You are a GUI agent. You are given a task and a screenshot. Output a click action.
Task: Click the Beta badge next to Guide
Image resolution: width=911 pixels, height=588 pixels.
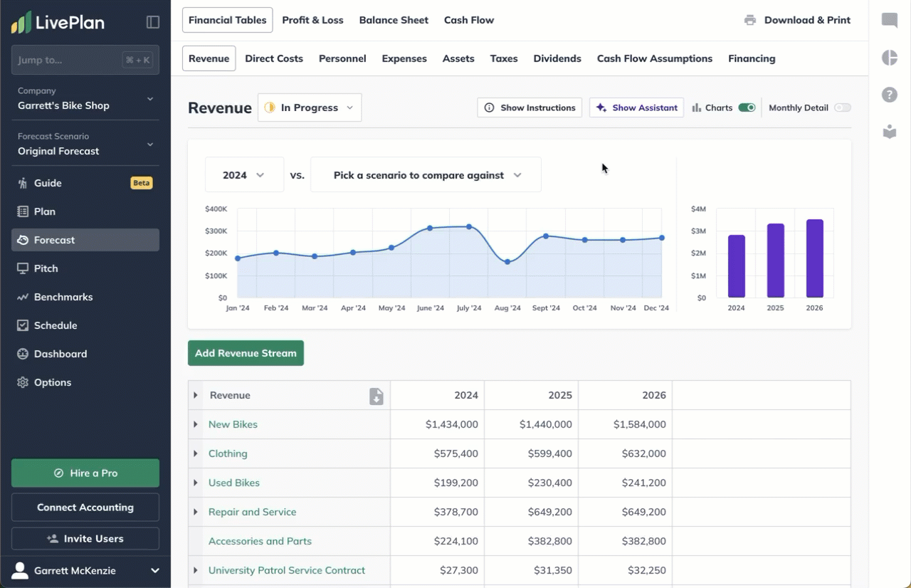[x=142, y=183]
